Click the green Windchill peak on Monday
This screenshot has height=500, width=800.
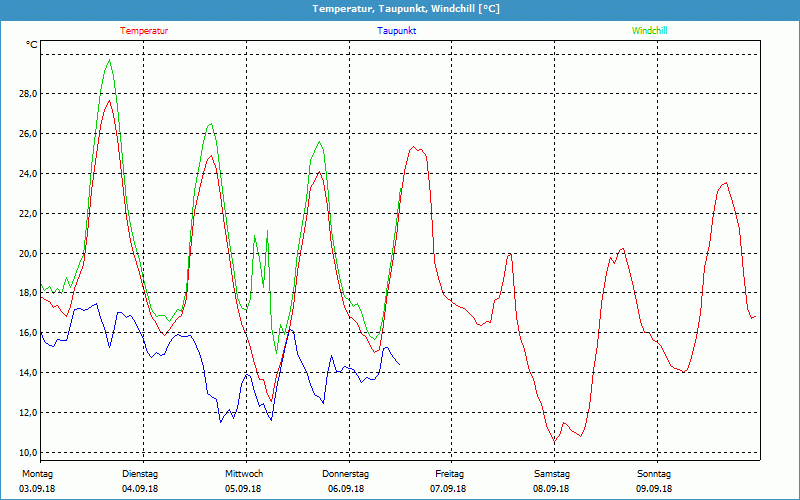pyautogui.click(x=109, y=60)
